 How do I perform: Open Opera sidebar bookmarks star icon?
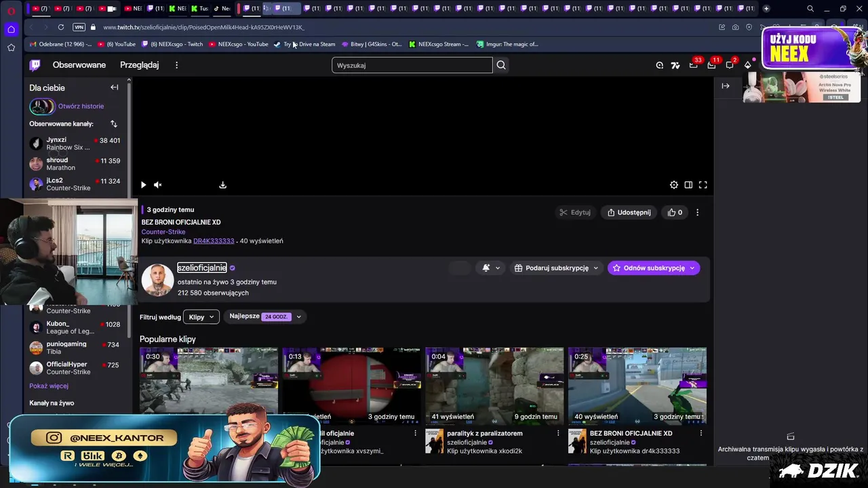pos(11,47)
